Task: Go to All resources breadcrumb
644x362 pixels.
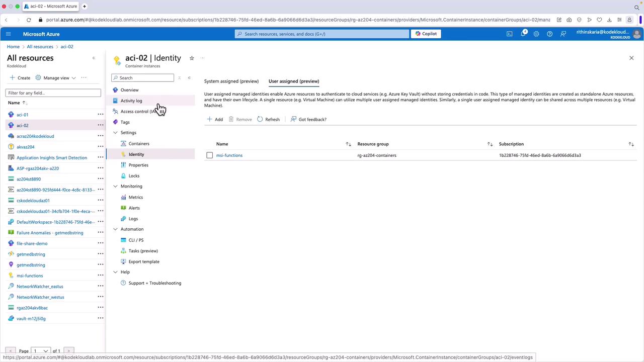Action: tap(40, 47)
